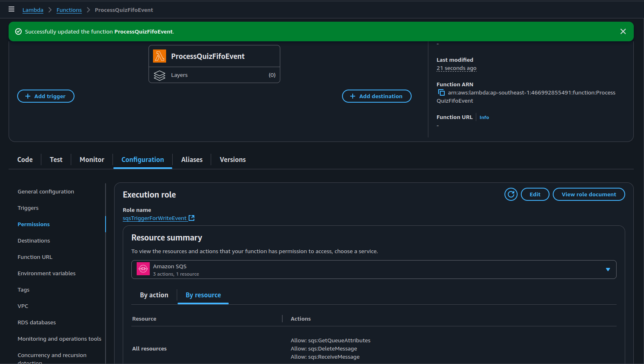Copy the function ARN with copy icon
This screenshot has width=644, height=364.
pos(441,92)
